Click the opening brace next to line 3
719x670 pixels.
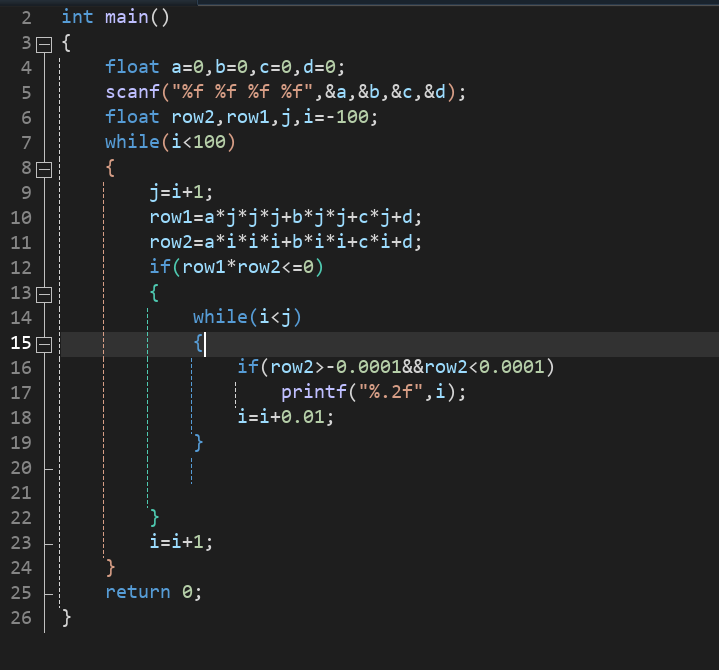(x=66, y=43)
